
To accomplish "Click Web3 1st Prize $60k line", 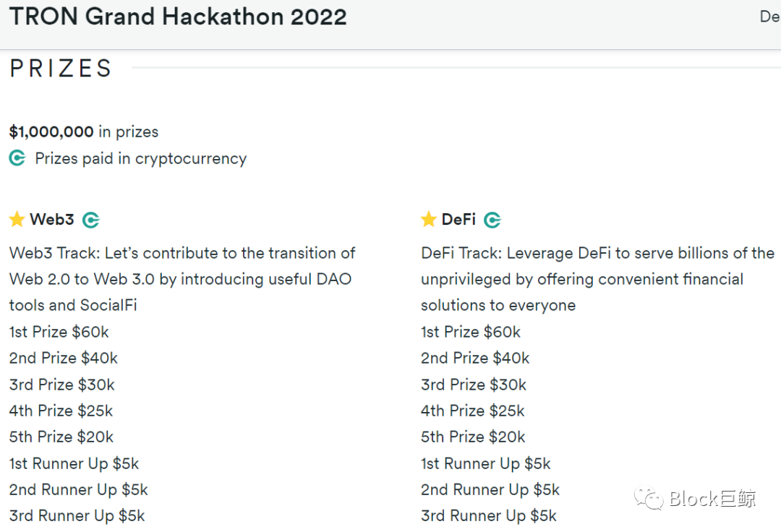I will coord(59,332).
